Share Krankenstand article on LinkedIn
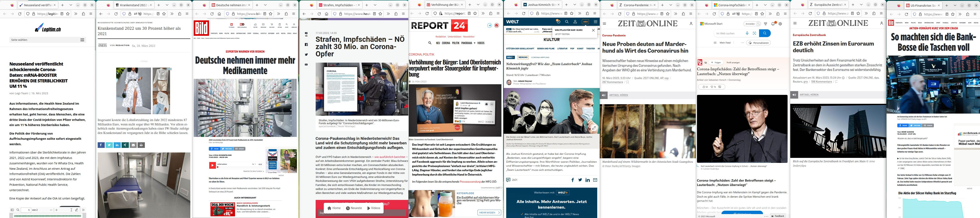The width and height of the screenshot is (980, 218). coord(117,145)
